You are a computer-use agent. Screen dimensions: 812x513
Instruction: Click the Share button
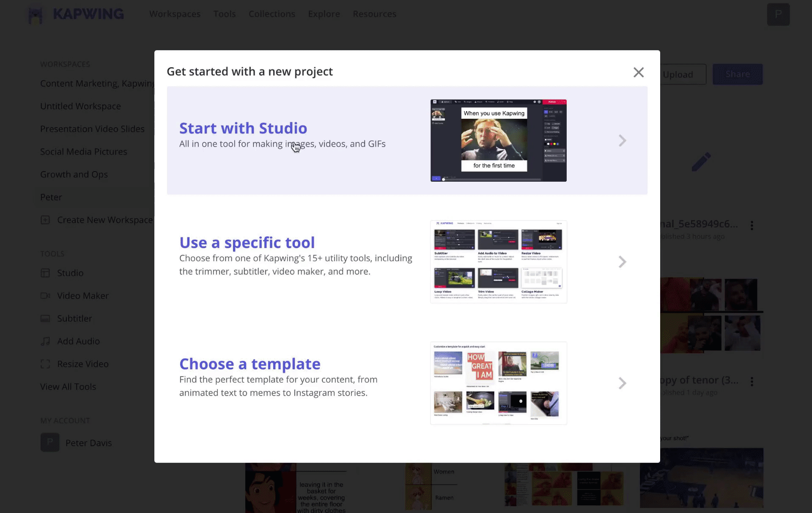pyautogui.click(x=738, y=74)
